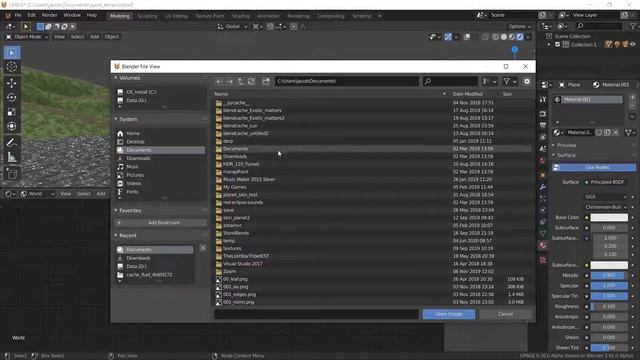Open the OS_Install (C:) volume

(161, 92)
